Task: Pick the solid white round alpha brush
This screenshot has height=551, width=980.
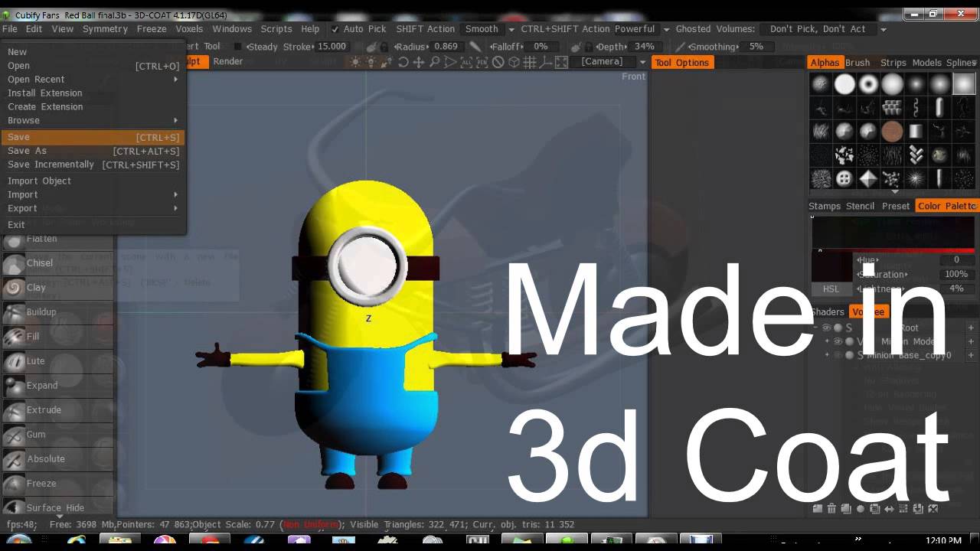Action: (844, 84)
